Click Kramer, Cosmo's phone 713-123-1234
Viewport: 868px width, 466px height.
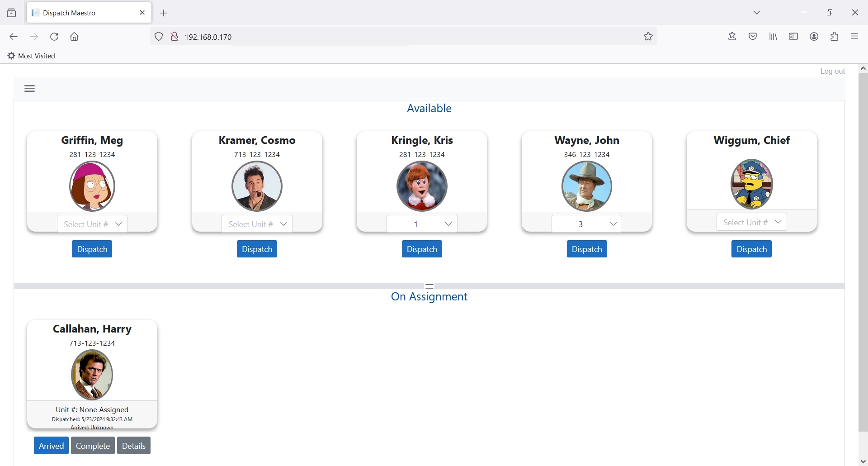257,155
